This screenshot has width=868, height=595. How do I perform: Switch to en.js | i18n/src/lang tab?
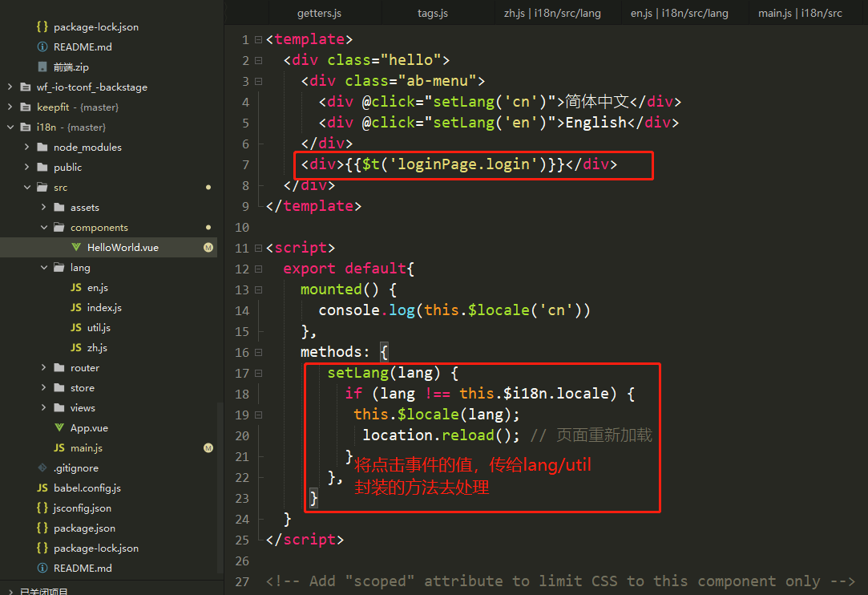point(679,14)
